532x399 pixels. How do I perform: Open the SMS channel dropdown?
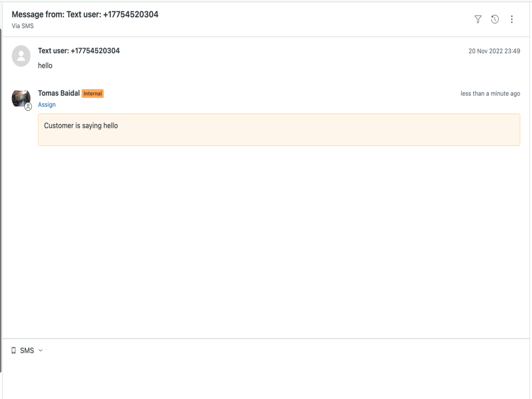27,351
